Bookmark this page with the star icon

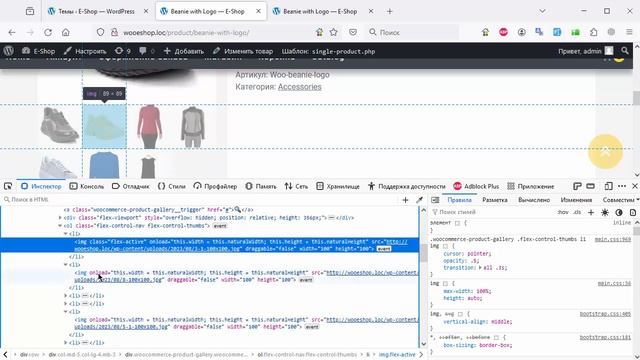[x=333, y=32]
